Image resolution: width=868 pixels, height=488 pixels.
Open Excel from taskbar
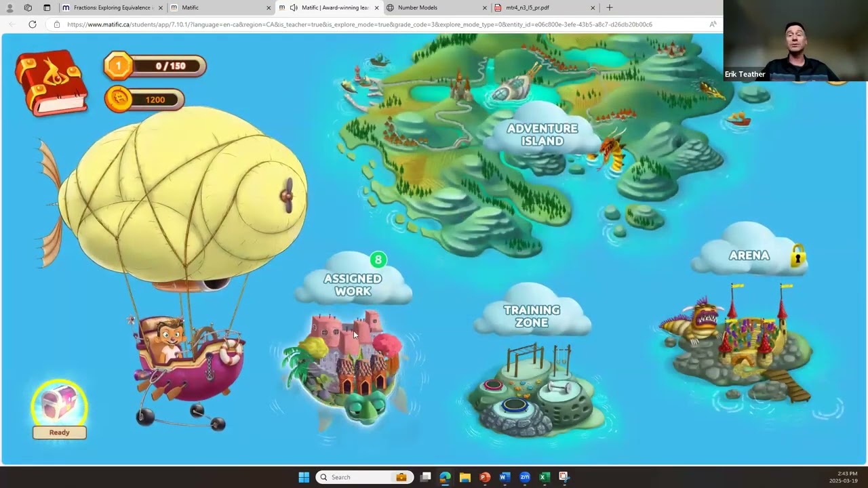544,477
